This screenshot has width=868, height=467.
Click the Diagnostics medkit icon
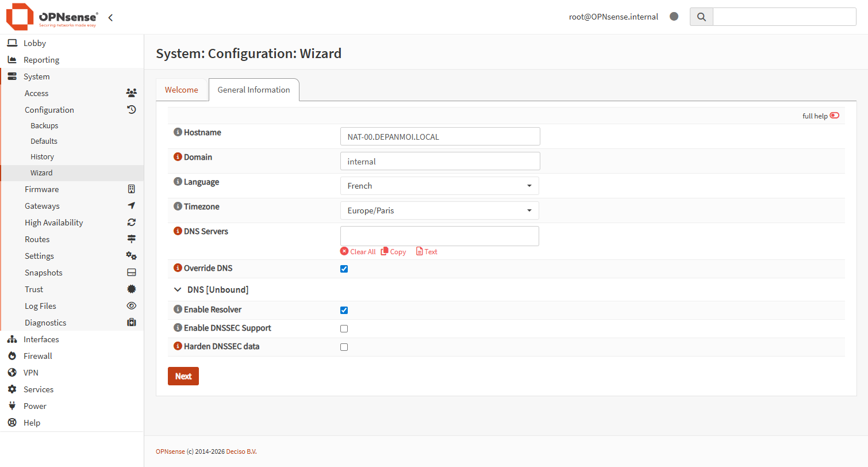coord(132,323)
